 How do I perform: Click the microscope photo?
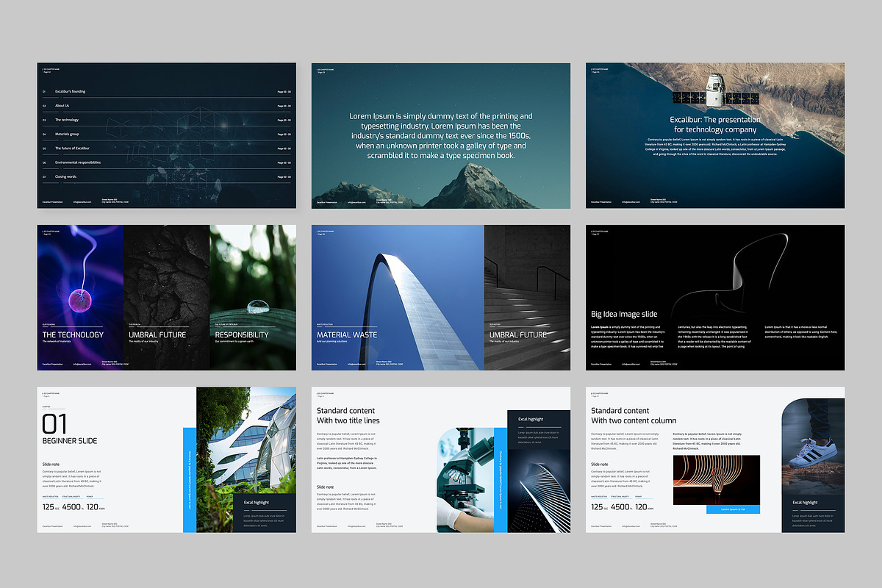pos(465,480)
